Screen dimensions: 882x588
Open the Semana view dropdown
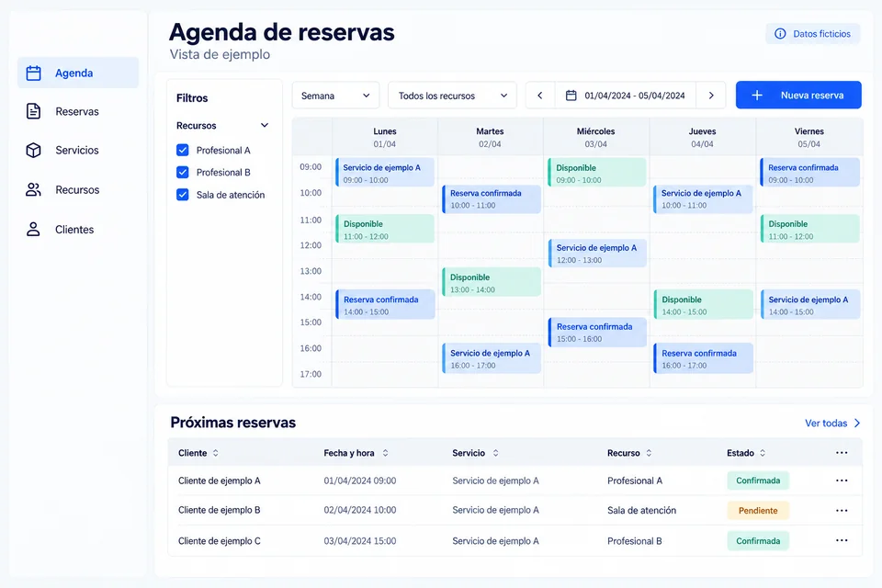(336, 96)
